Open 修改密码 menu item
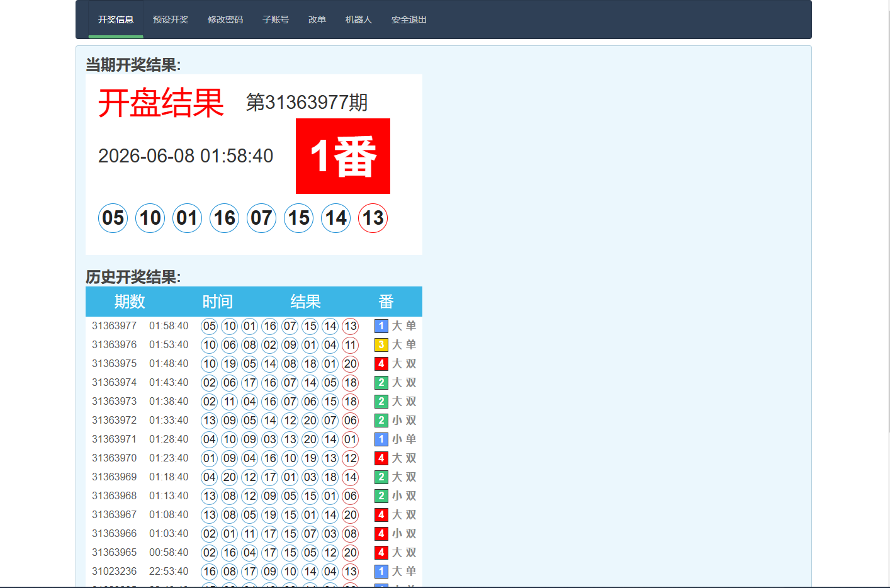890x588 pixels. [x=225, y=20]
